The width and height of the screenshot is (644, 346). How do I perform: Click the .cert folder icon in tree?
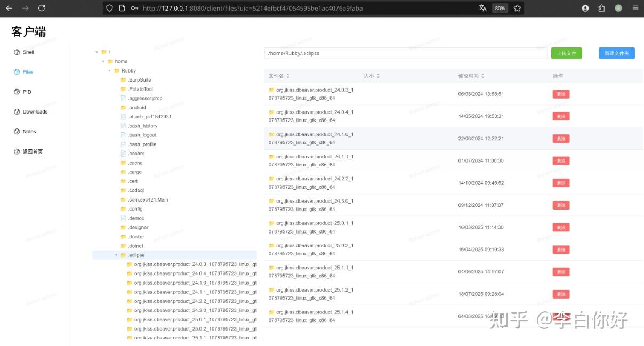tap(124, 181)
